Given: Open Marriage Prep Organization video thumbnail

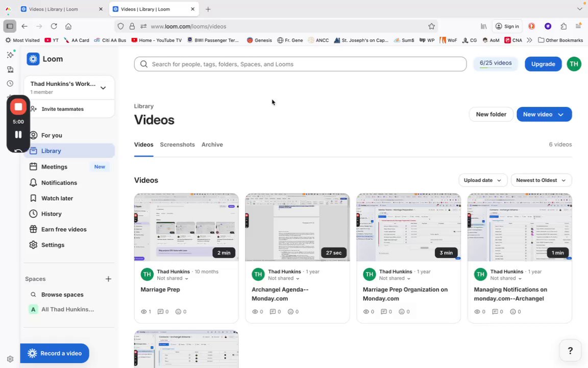Looking at the screenshot, I should coord(408,227).
